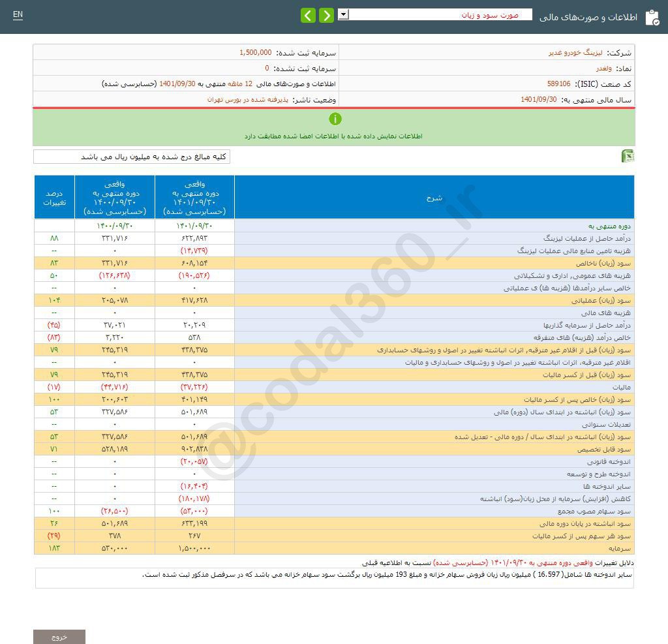Click the small dropdown arrow next to the statement selector
The width and height of the screenshot is (668, 644).
(x=343, y=14)
